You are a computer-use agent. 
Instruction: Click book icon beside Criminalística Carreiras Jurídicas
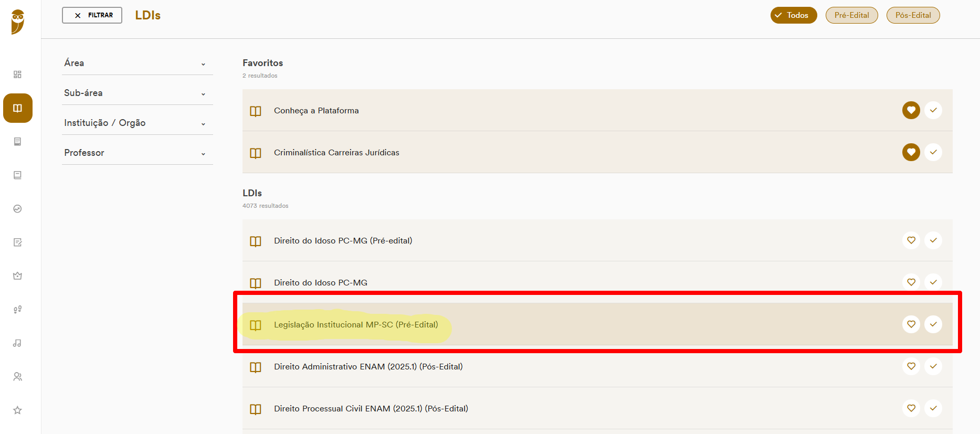[x=256, y=153]
